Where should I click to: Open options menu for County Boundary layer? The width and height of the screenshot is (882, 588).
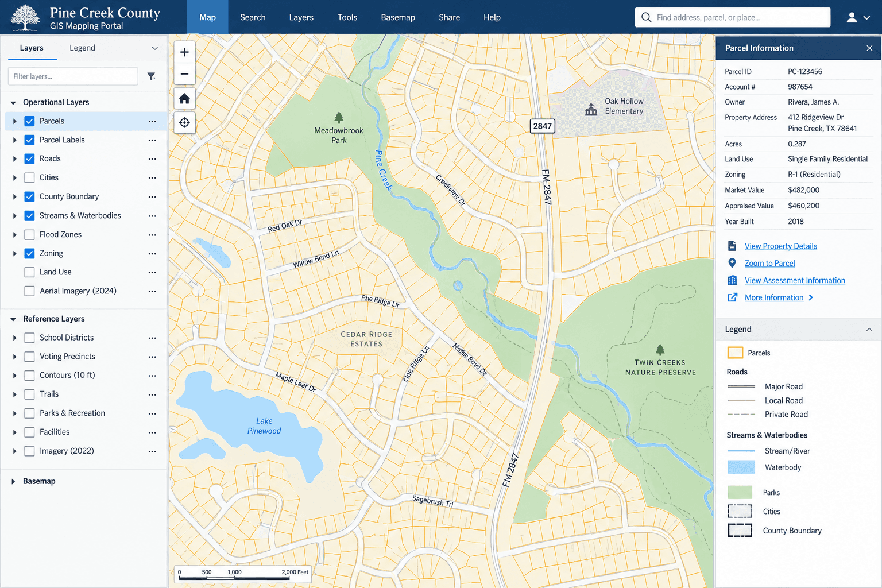pos(152,197)
